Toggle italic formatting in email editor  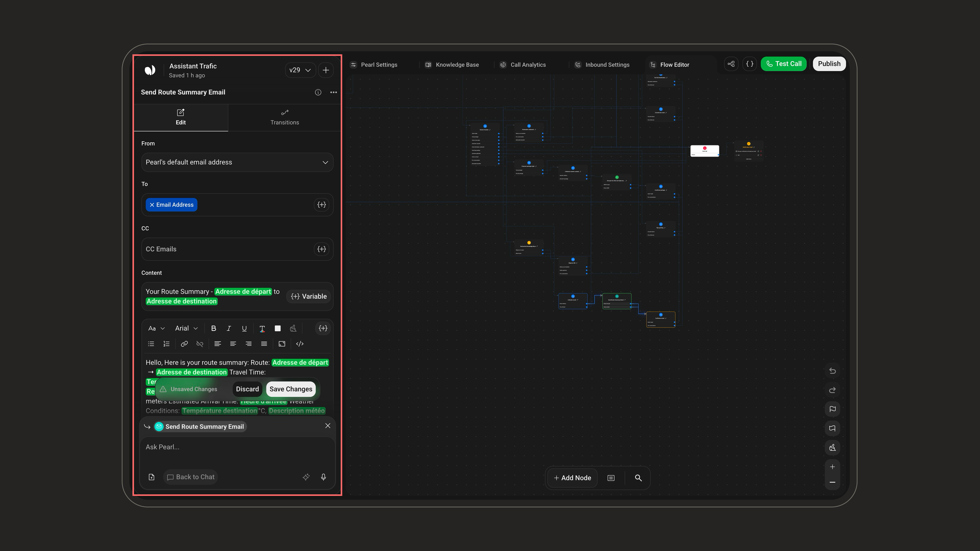click(229, 328)
